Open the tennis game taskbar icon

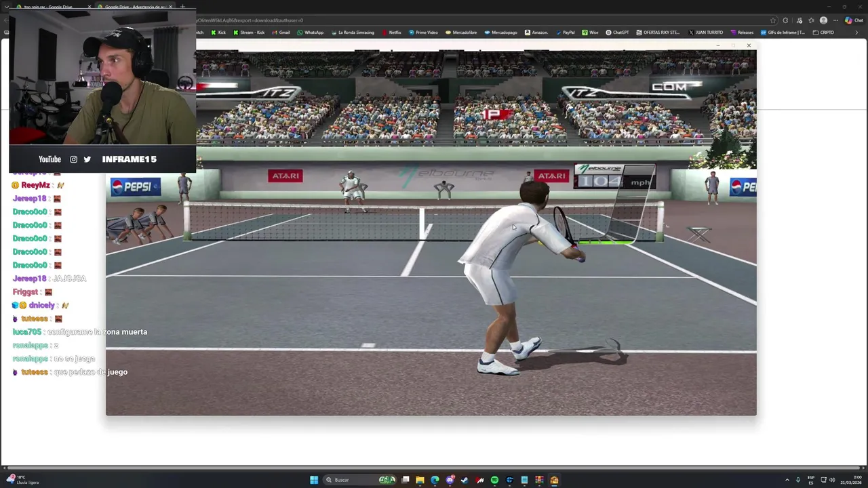click(554, 480)
